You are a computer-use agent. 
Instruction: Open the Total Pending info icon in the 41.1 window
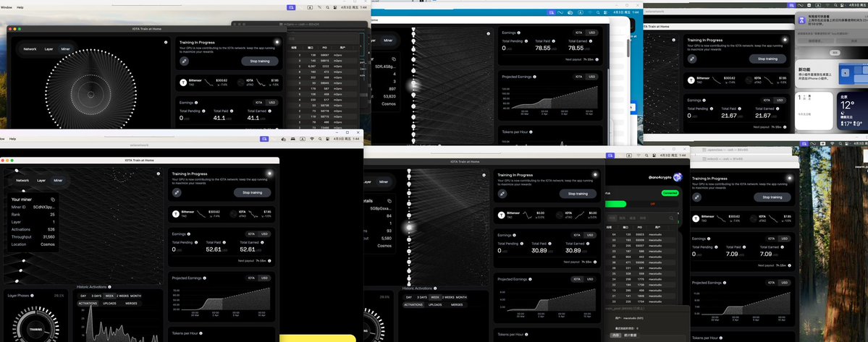pyautogui.click(x=204, y=111)
